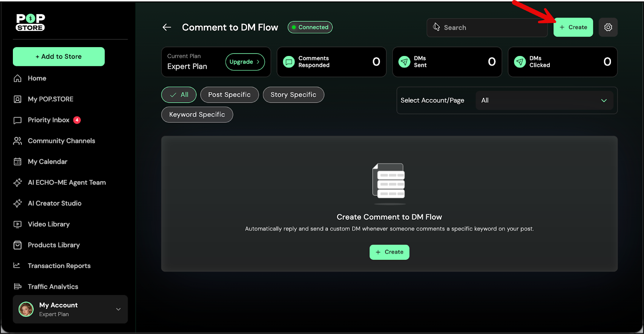
Task: Click the back arrow beside Comment to DM Flow
Action: [167, 27]
